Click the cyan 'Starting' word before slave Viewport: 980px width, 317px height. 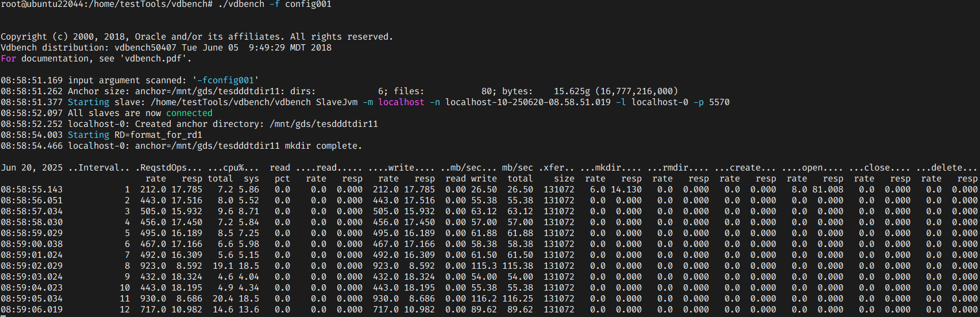coord(88,102)
